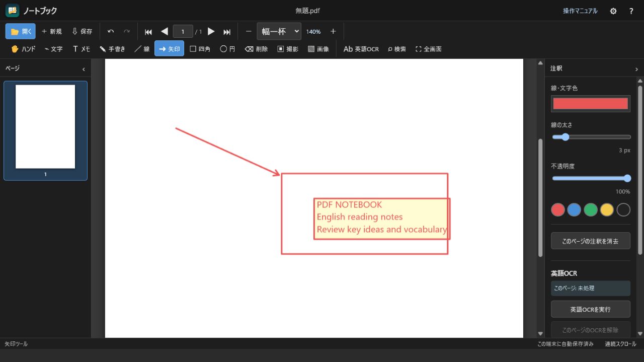Choose the green preset color
Image resolution: width=644 pixels, height=362 pixels.
[x=591, y=210]
